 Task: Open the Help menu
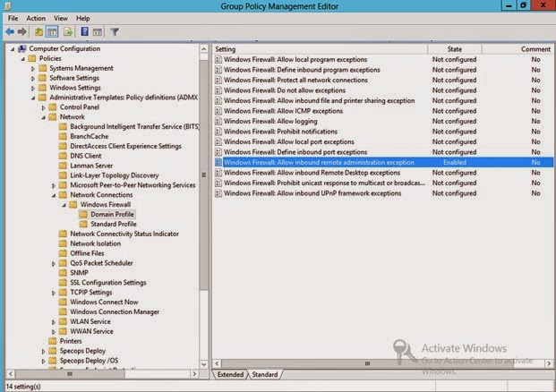pos(83,18)
